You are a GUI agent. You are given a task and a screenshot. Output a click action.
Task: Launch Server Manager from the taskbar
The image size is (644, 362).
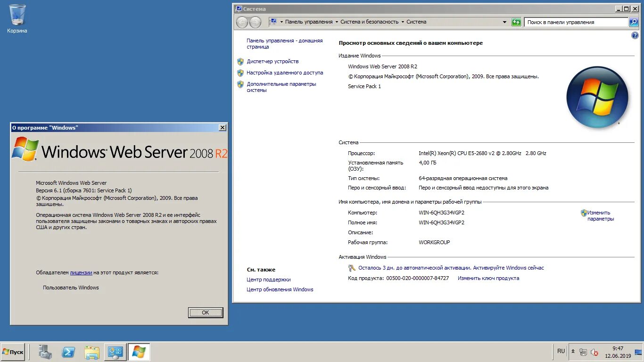[x=45, y=352]
